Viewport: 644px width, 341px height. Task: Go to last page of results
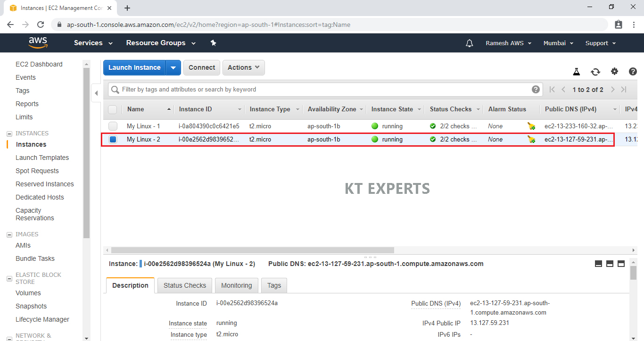pos(624,90)
